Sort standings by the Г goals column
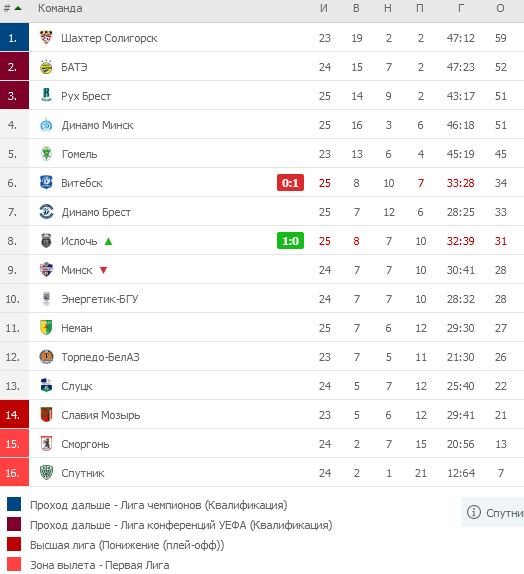 click(x=461, y=8)
